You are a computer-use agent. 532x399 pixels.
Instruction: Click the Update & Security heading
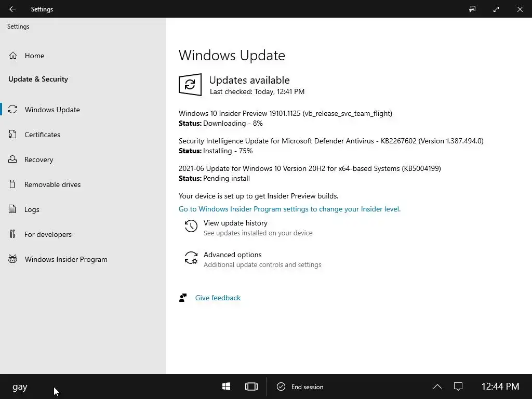pyautogui.click(x=38, y=79)
